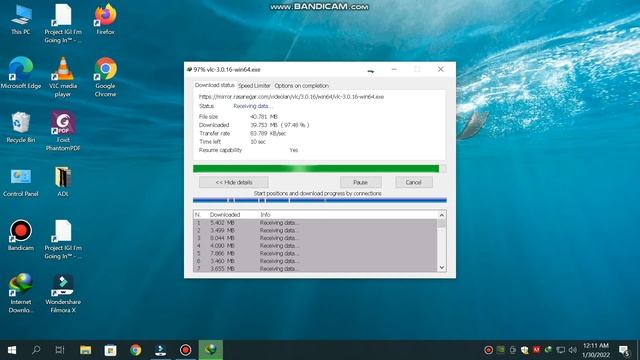This screenshot has height=360, width=640.
Task: Open the Options on completion tab
Action: point(301,86)
